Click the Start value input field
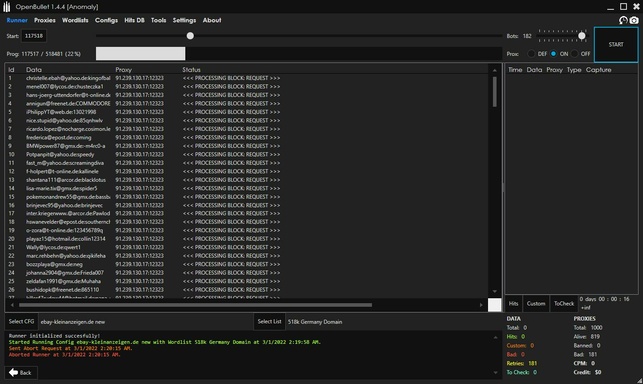This screenshot has height=384, width=643. pyautogui.click(x=34, y=36)
